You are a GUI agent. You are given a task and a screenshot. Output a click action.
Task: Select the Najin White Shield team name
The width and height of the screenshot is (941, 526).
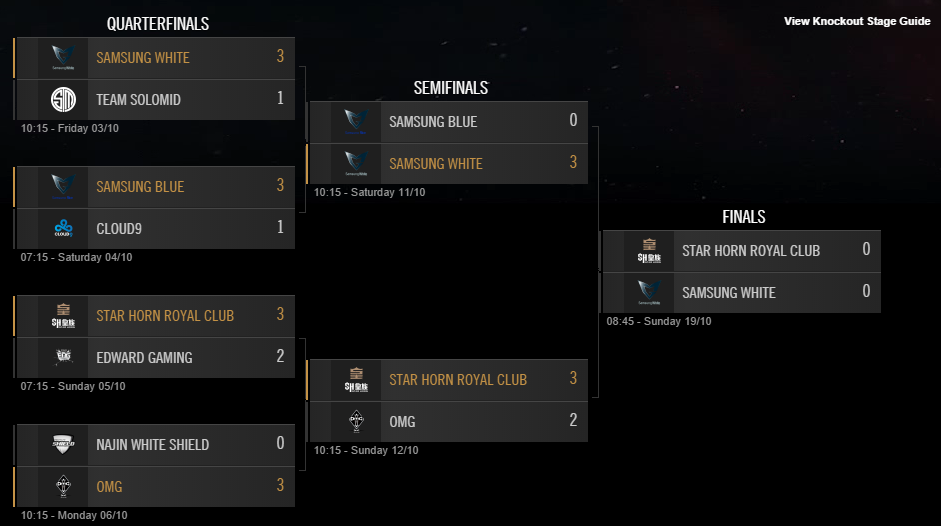click(x=152, y=445)
